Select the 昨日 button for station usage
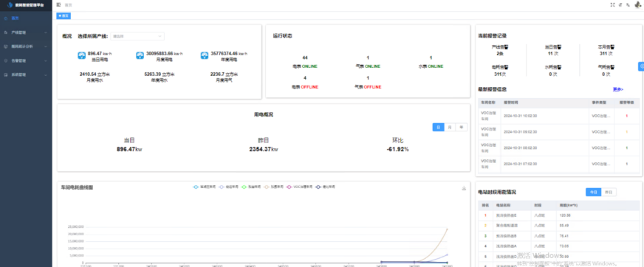The height and width of the screenshot is (267, 644). (x=609, y=192)
